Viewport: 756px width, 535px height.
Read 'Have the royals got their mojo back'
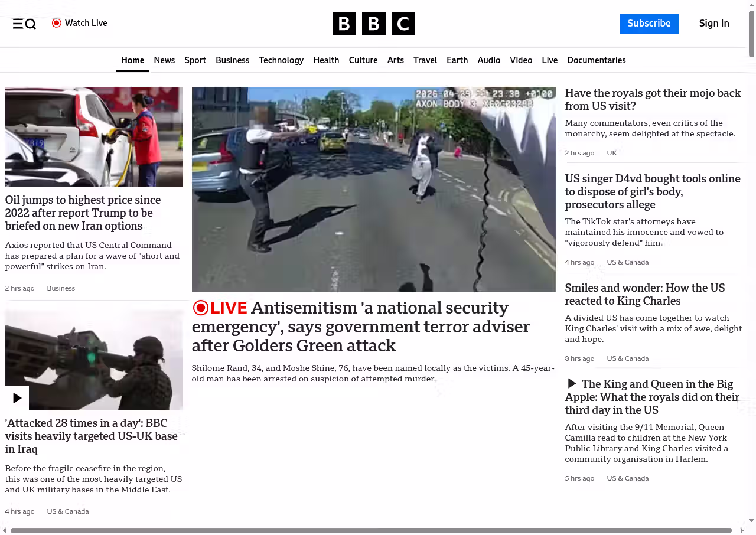click(x=652, y=99)
